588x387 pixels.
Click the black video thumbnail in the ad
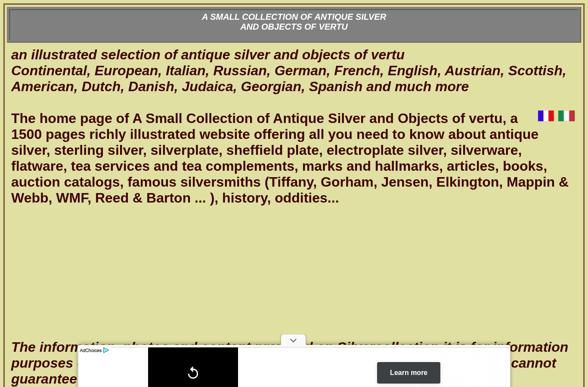click(x=193, y=367)
